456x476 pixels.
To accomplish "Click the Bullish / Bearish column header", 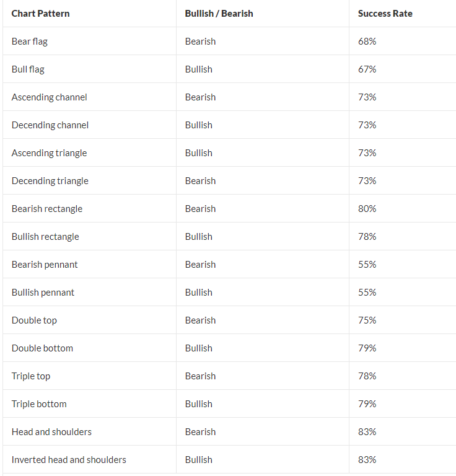I will (219, 14).
